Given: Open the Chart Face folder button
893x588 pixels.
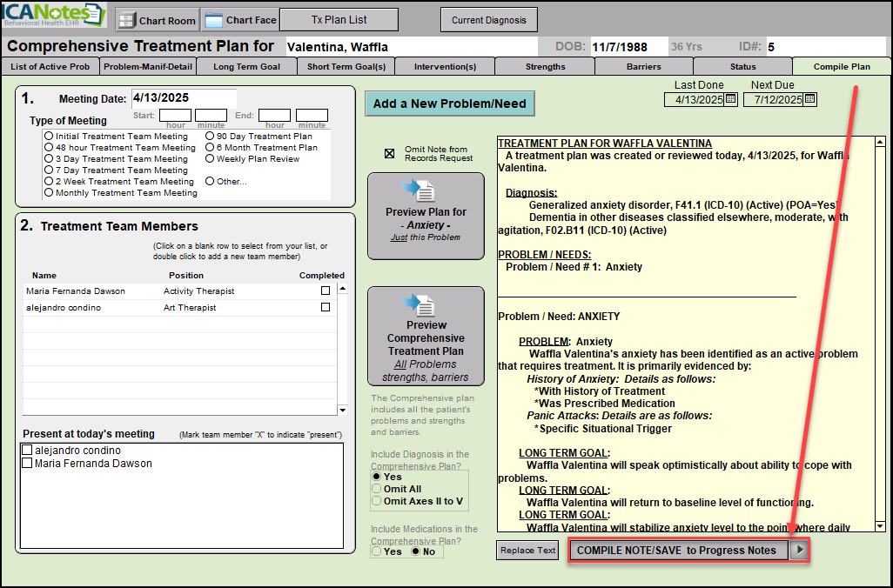Looking at the screenshot, I should tap(239, 20).
